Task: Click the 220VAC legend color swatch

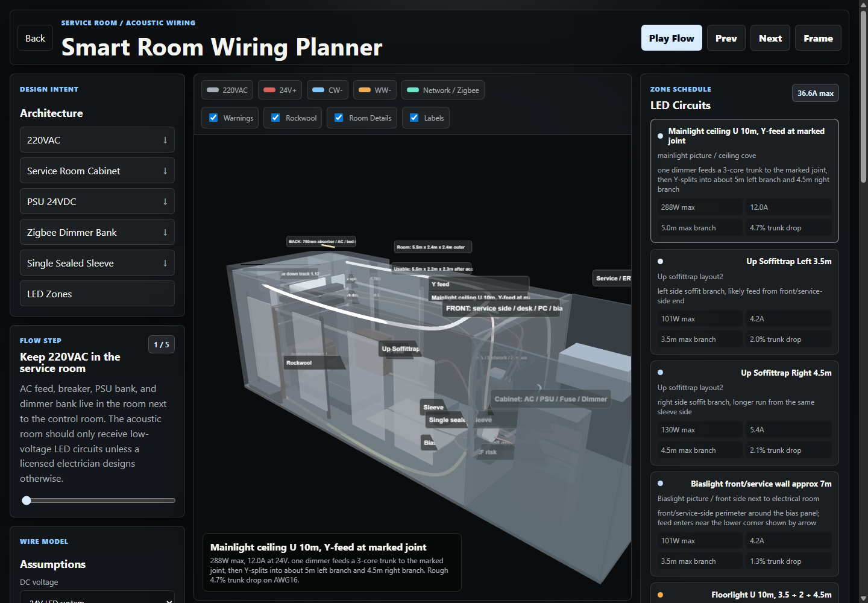Action: (x=213, y=90)
